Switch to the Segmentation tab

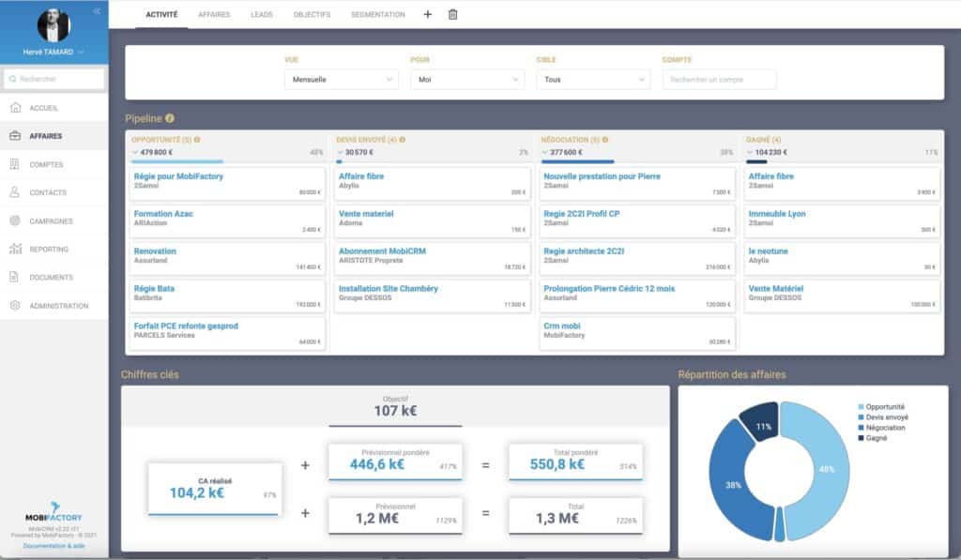(378, 15)
